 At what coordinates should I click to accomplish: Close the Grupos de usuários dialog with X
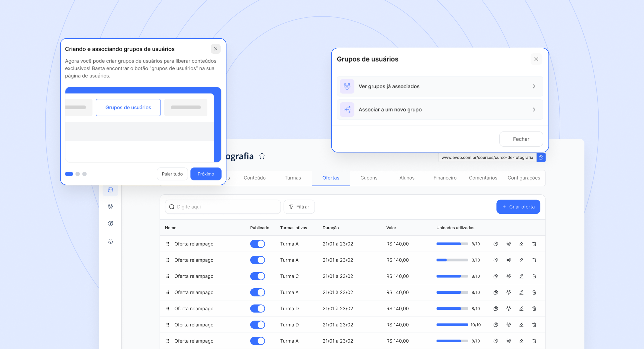point(536,59)
